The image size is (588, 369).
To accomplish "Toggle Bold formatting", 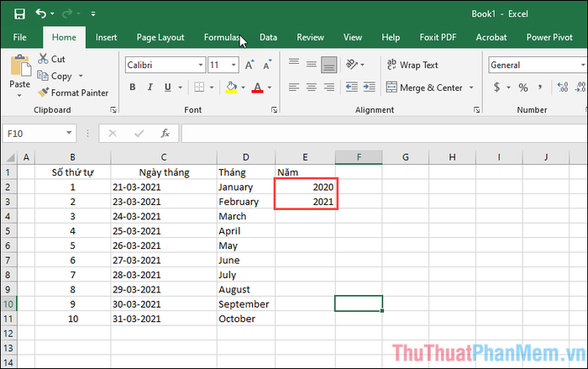I will pos(133,87).
